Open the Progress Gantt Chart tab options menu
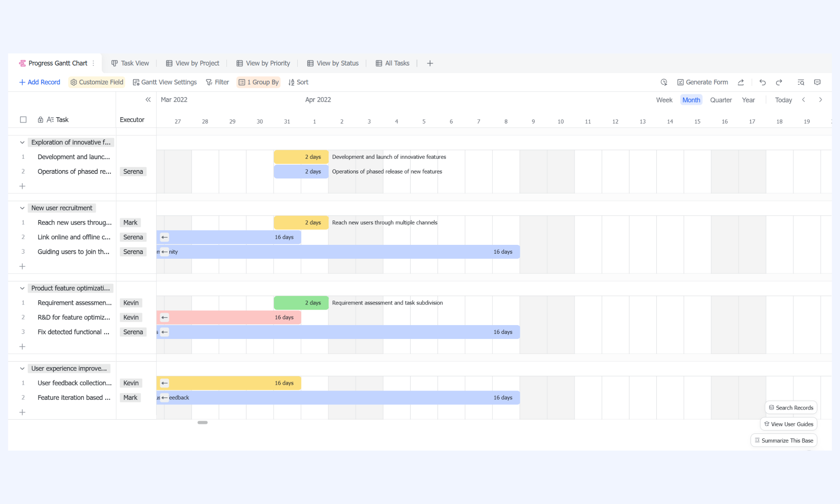 93,63
